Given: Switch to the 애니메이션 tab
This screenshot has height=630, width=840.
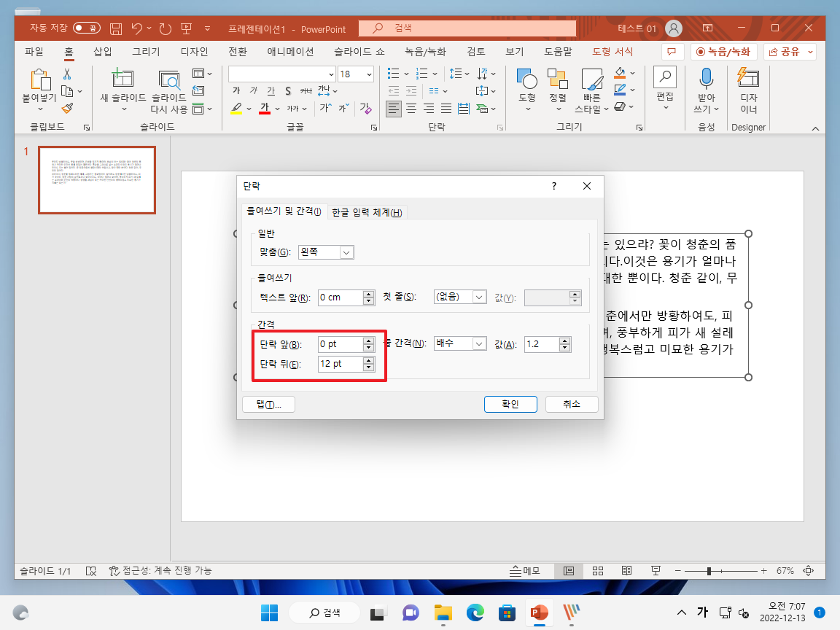Looking at the screenshot, I should pos(290,52).
